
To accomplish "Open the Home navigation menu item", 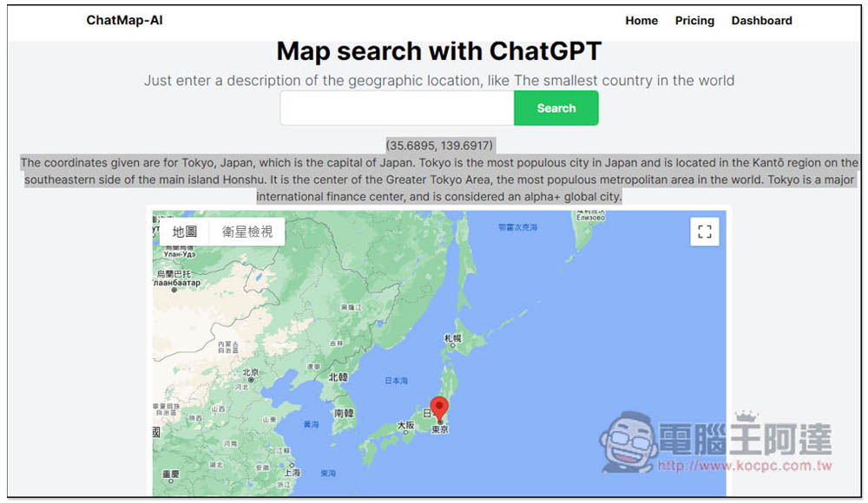I will [641, 20].
